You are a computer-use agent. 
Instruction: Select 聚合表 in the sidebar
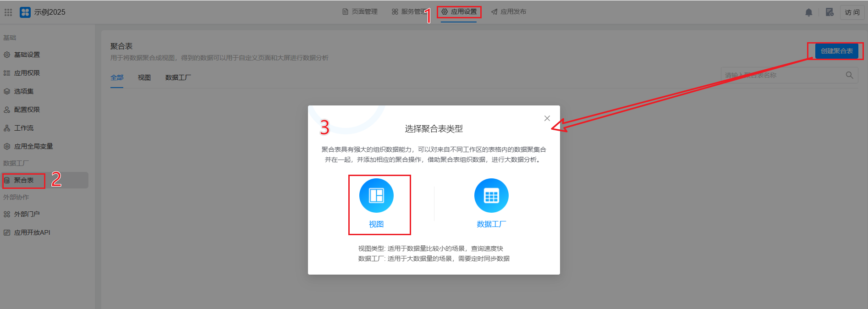pos(24,180)
